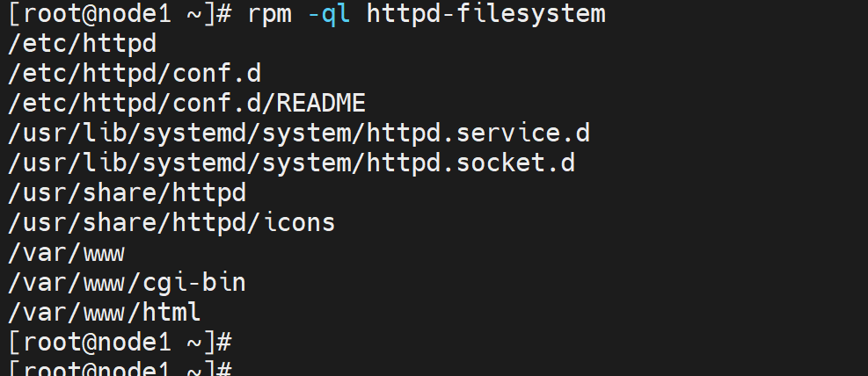
Task: Select the /usr/share/httpd output line
Action: point(127,193)
